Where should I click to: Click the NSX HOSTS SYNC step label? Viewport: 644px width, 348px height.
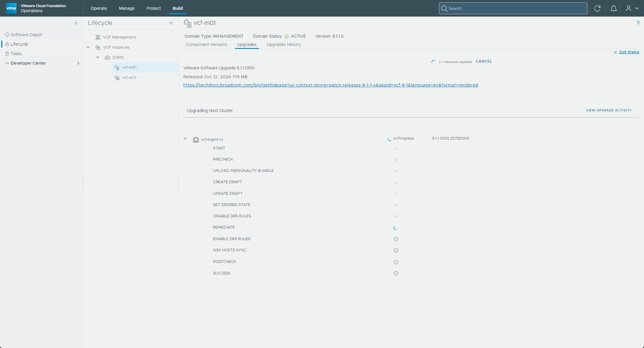[230, 250]
